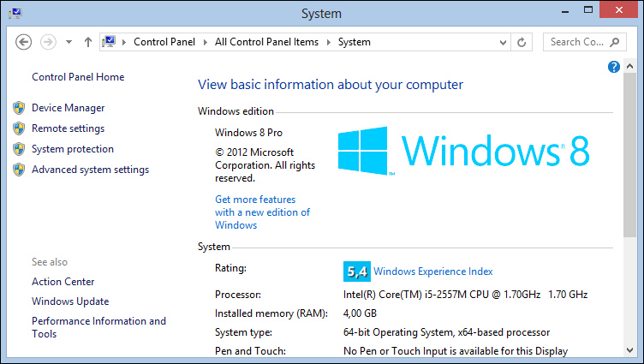Image resolution: width=644 pixels, height=364 pixels.
Task: Open Help with the blue question icon
Action: pyautogui.click(x=614, y=67)
